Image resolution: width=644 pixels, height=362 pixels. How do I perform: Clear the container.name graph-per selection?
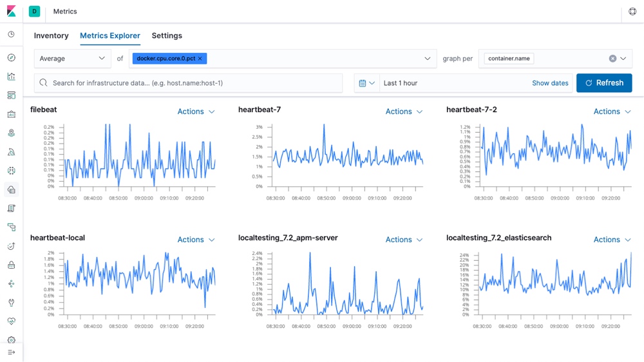(612, 59)
